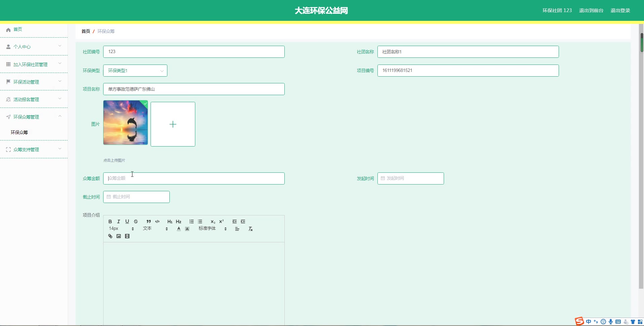
Task: Click the 社团名称 input field
Action: pyautogui.click(x=468, y=52)
